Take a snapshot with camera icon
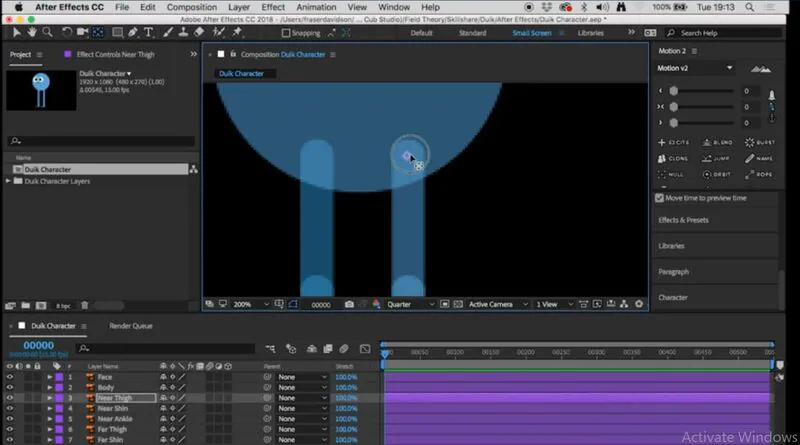800x445 pixels. point(349,304)
